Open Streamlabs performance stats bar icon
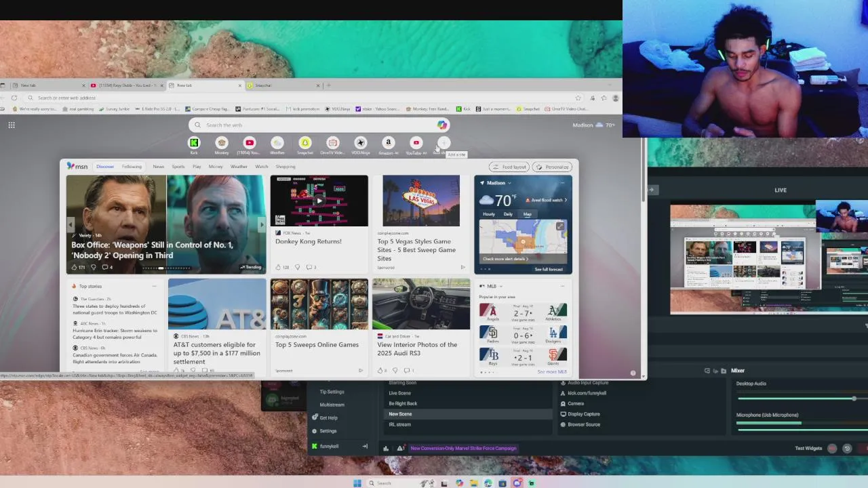The width and height of the screenshot is (868, 488). pyautogui.click(x=386, y=448)
